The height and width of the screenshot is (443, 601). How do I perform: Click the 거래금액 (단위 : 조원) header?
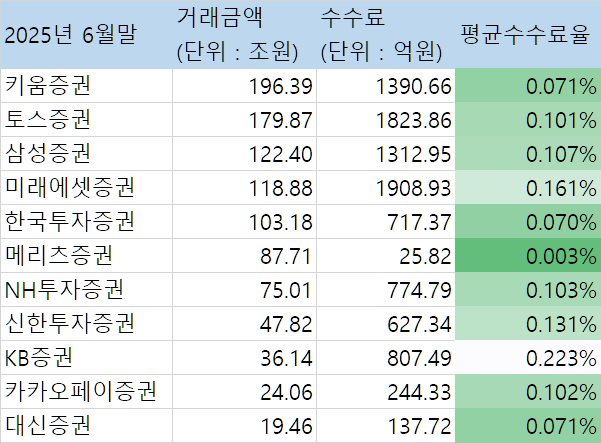[x=245, y=34]
